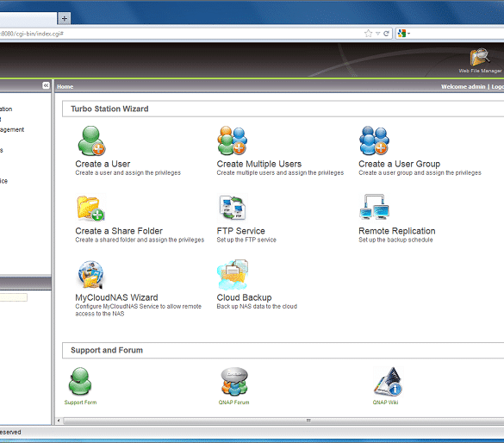Click the yellow field in left sidebar
The height and width of the screenshot is (443, 504).
[x=14, y=297]
